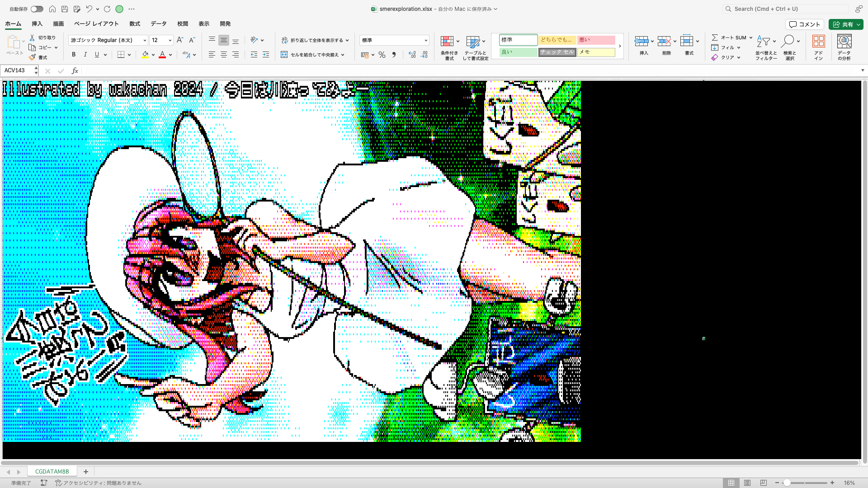Toggle Underline formatting

point(97,55)
